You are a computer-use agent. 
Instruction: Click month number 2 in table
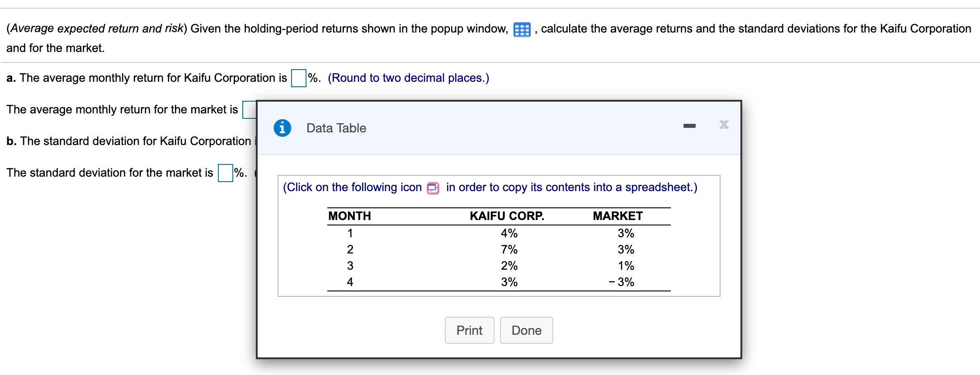(x=350, y=249)
